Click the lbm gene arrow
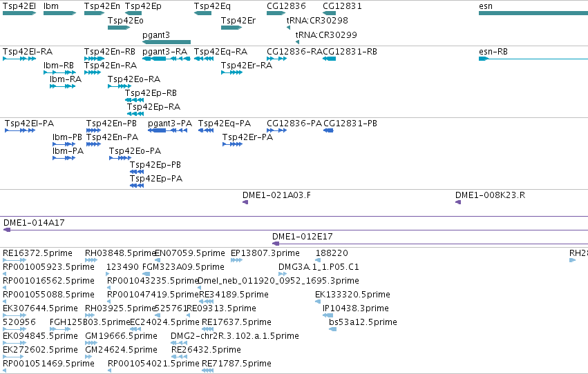This screenshot has width=588, height=374. pyautogui.click(x=59, y=13)
